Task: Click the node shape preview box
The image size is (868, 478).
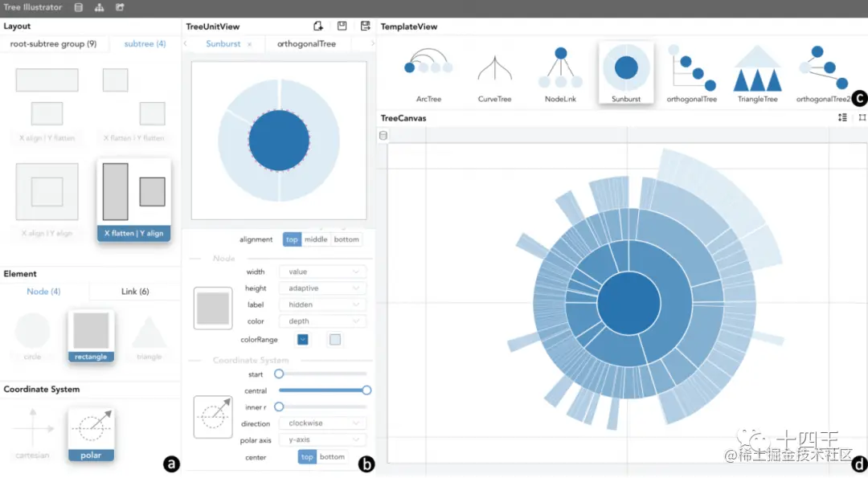Action: pos(213,308)
